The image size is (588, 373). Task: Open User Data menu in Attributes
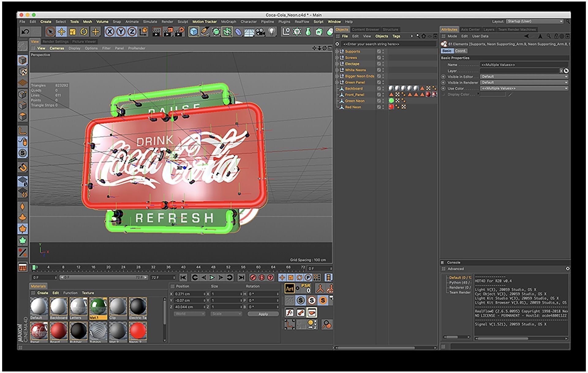pyautogui.click(x=480, y=36)
